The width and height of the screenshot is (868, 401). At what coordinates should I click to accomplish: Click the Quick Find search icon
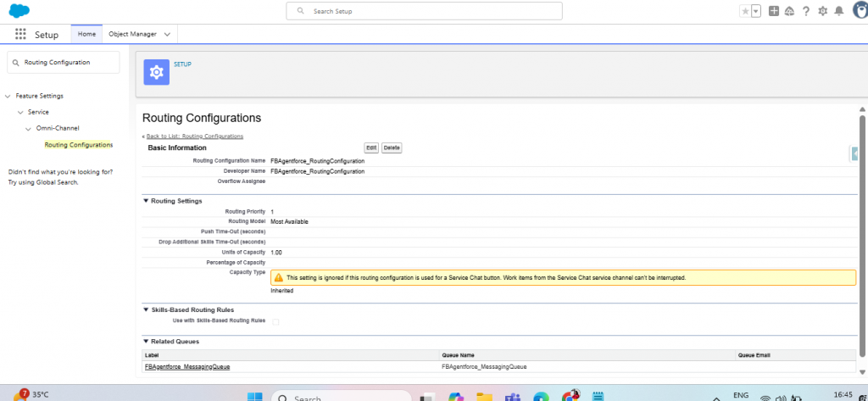[15, 63]
